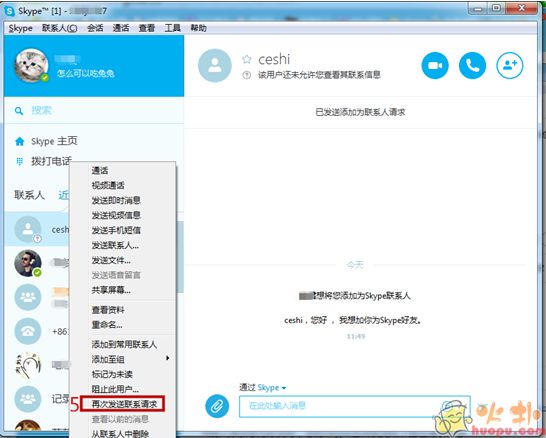Click the Skype logo in the title bar
The image size is (546, 438).
tap(10, 11)
